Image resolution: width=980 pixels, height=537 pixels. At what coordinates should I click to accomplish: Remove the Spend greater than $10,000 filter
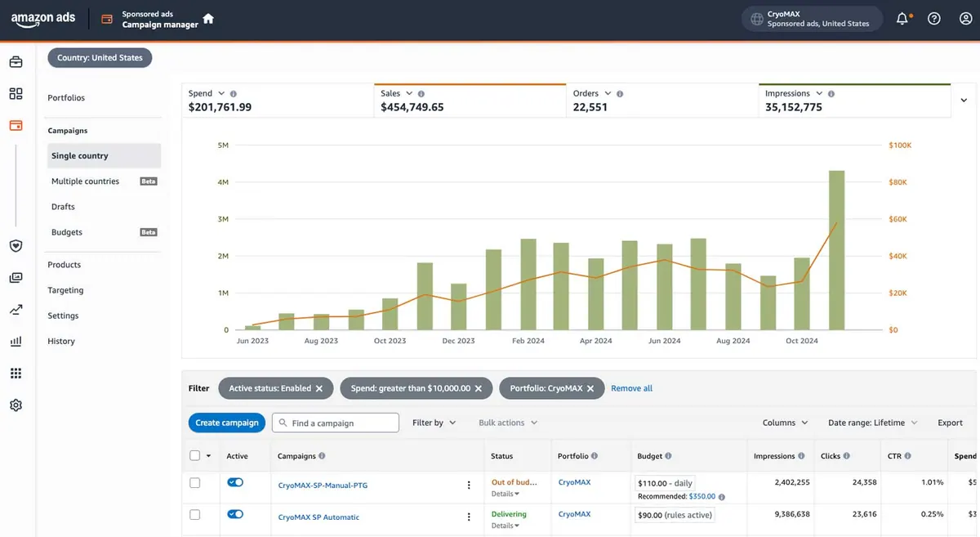(479, 388)
